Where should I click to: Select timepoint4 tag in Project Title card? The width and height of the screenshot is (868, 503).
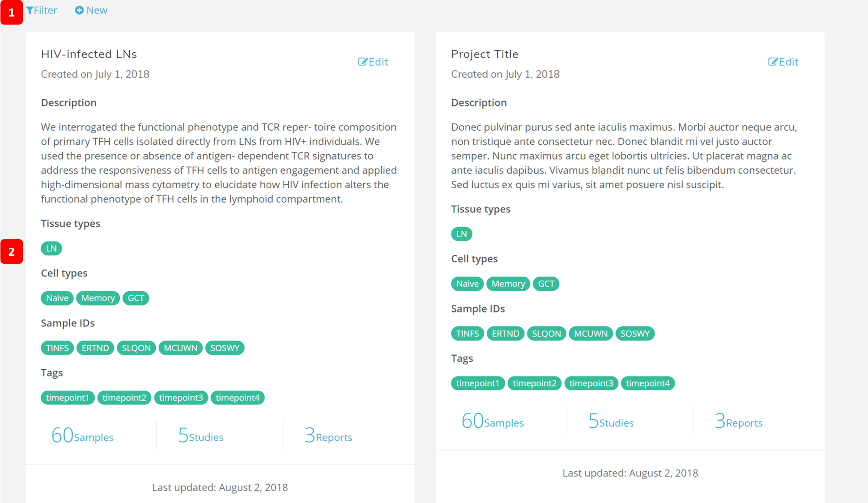click(x=648, y=383)
